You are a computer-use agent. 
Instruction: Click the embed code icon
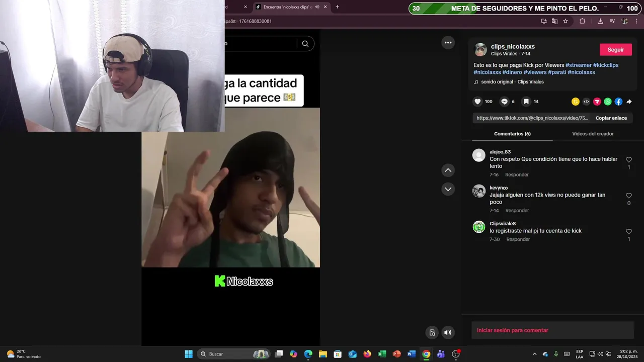586,102
